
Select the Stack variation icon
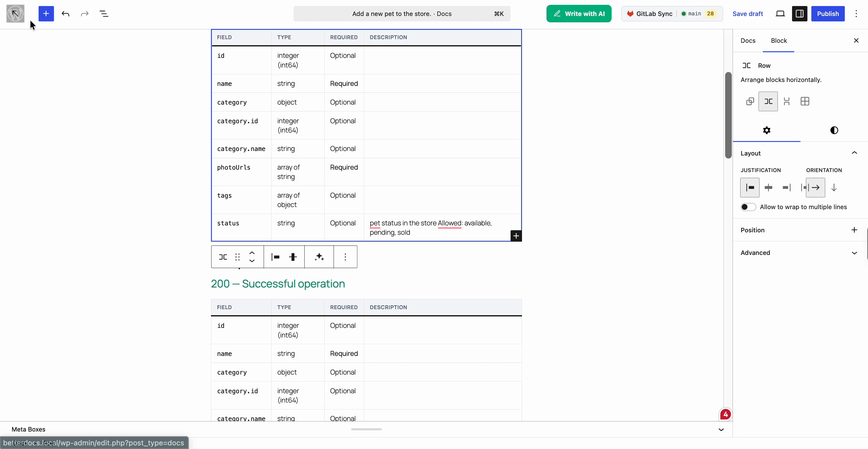coord(787,101)
